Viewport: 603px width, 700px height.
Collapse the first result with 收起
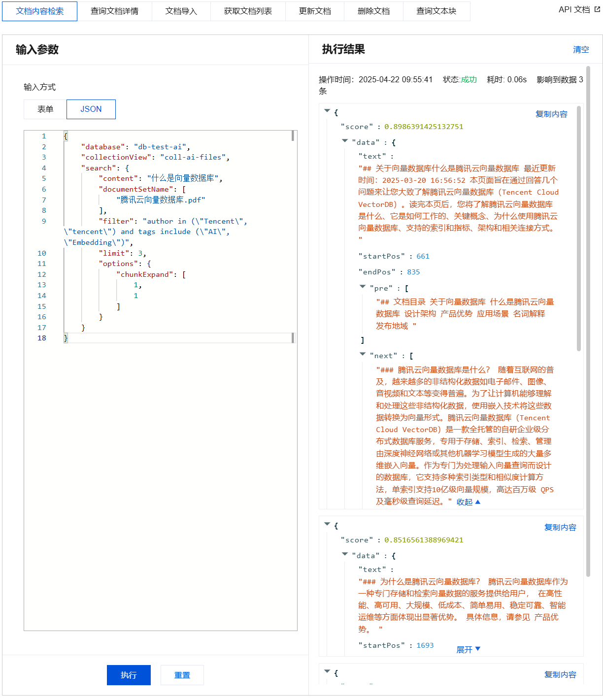click(469, 502)
